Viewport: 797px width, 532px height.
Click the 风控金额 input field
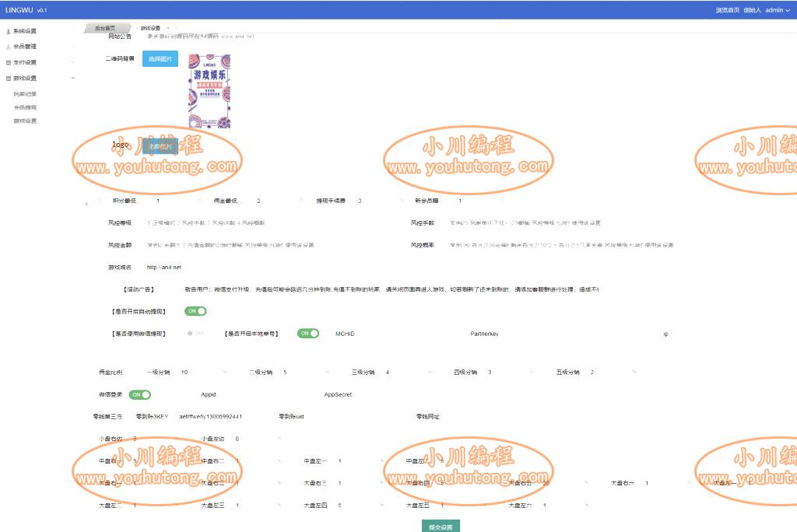[269, 245]
